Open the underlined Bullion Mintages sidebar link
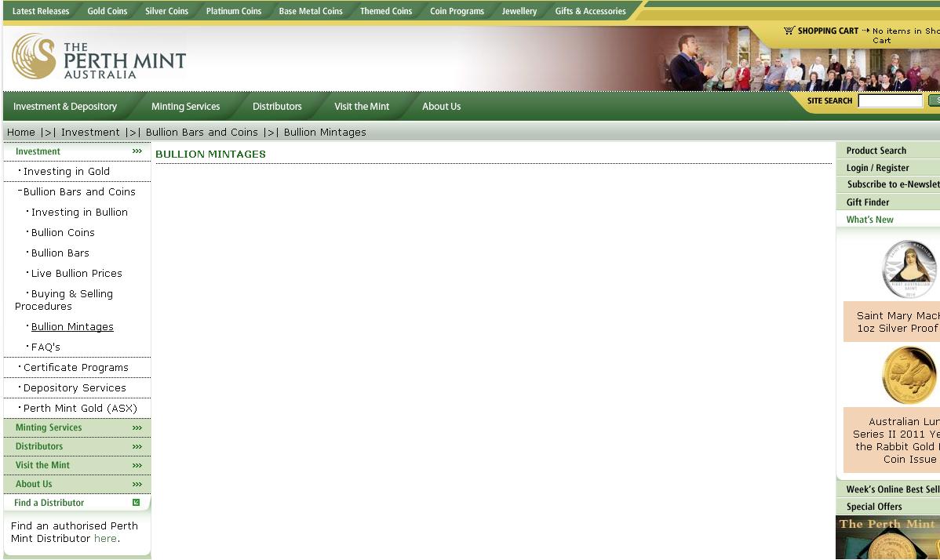 pos(72,326)
